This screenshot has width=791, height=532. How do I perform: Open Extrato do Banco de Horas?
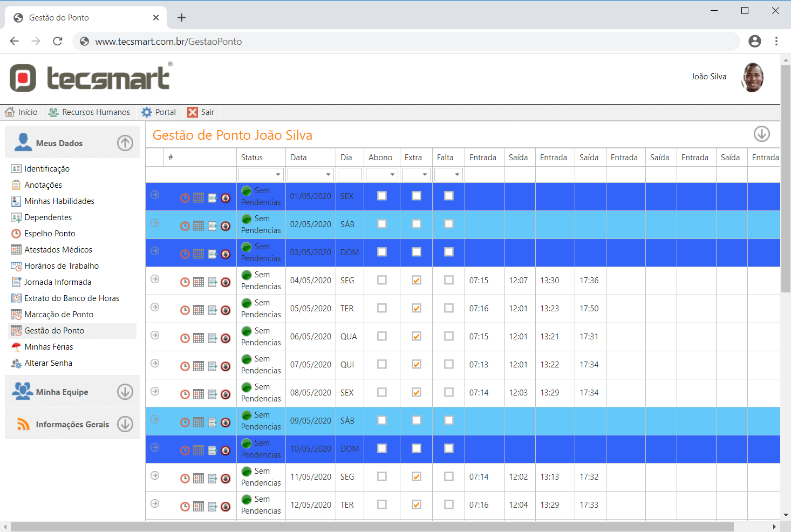[x=72, y=298]
